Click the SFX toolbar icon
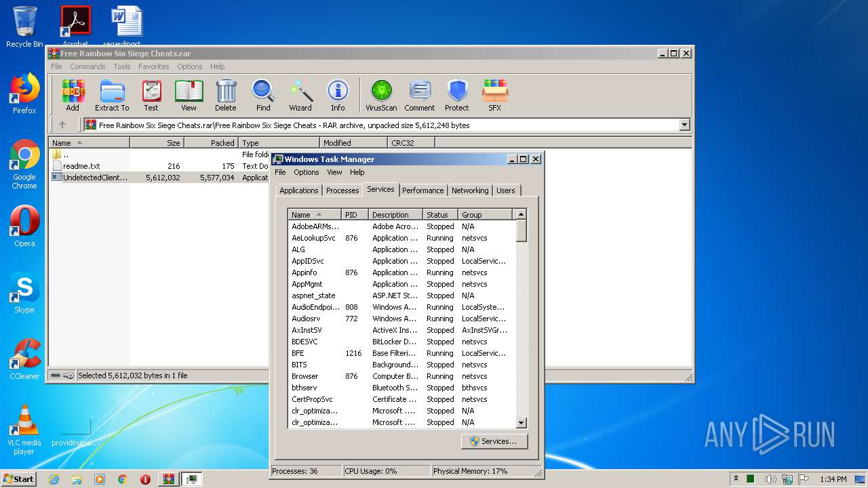This screenshot has height=488, width=868. click(x=495, y=95)
